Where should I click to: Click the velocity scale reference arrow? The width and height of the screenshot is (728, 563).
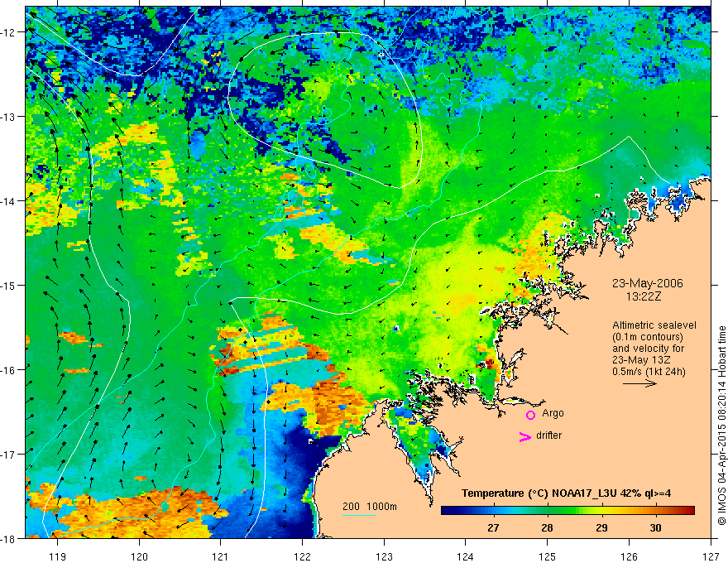pyautogui.click(x=639, y=383)
